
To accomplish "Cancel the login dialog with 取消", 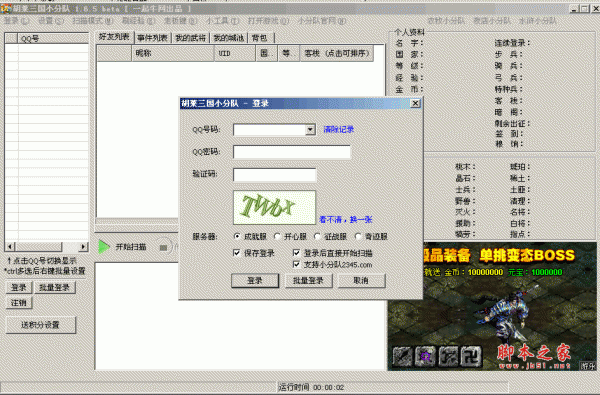I will pyautogui.click(x=361, y=281).
